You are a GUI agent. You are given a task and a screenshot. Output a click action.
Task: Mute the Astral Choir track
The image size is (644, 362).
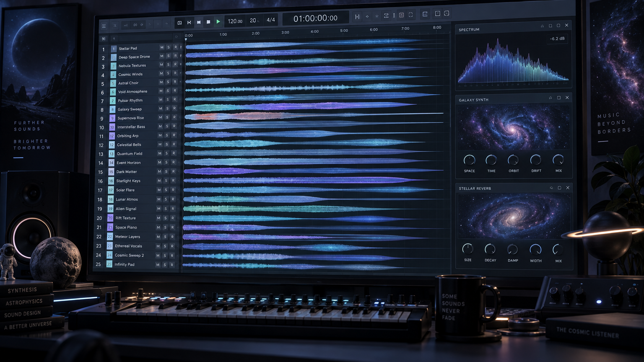[x=161, y=82]
